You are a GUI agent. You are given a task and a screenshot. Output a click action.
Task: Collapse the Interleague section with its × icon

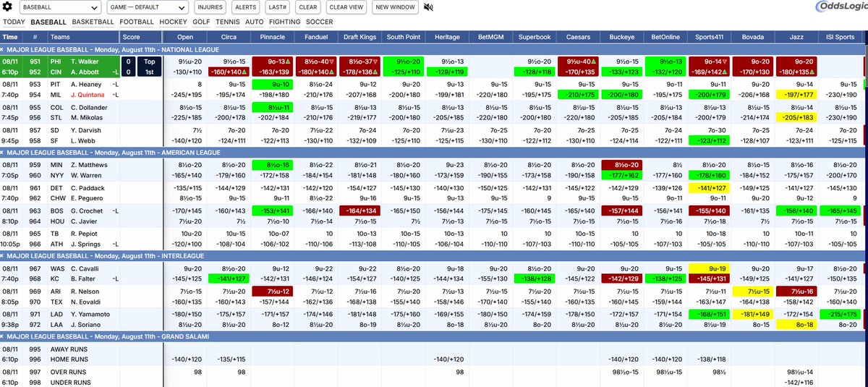pos(3,256)
